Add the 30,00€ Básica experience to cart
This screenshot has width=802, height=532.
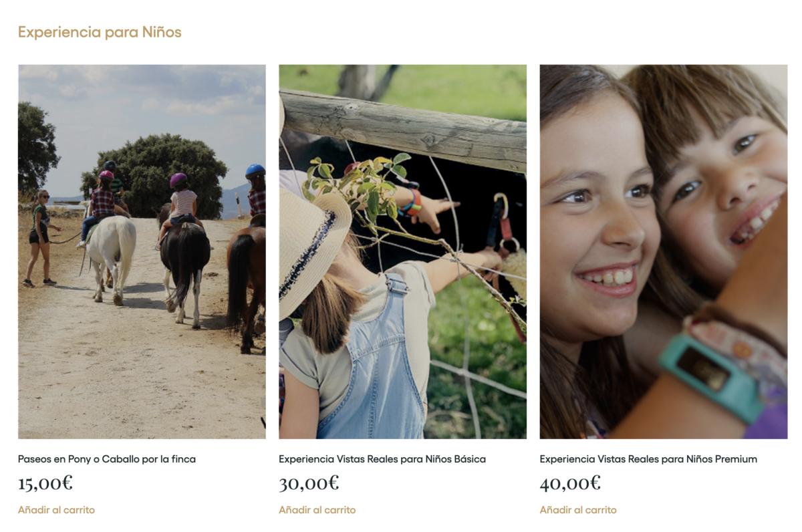pos(317,510)
